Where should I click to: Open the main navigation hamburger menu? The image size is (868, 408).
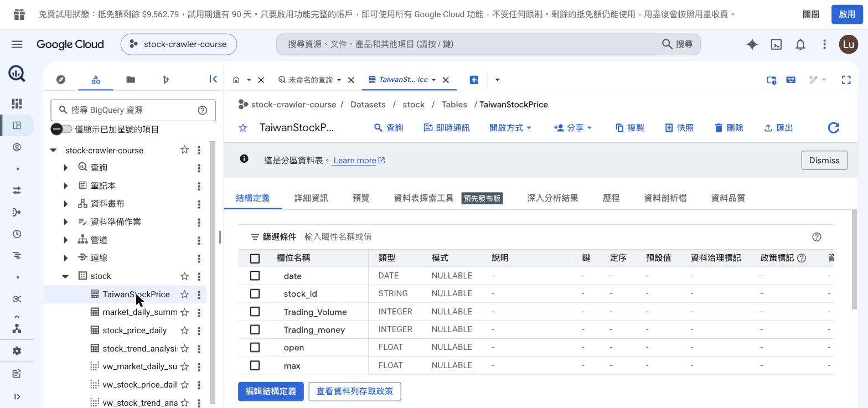pos(17,44)
